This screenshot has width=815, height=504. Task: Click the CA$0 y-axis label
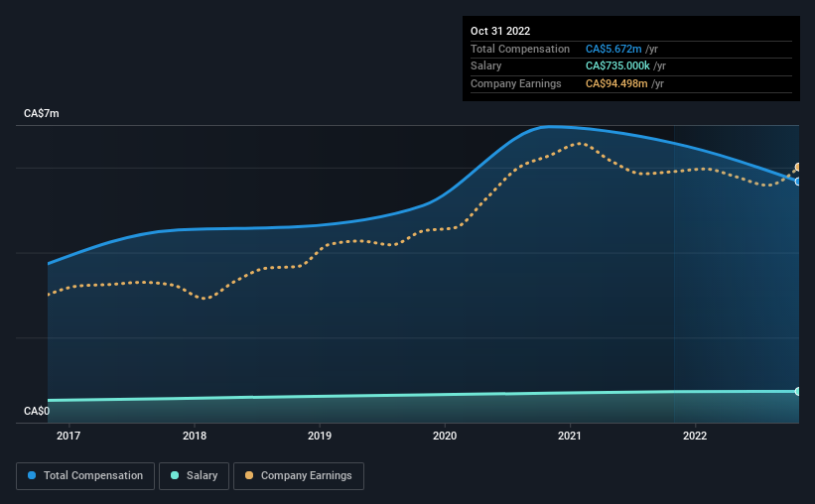click(x=37, y=411)
